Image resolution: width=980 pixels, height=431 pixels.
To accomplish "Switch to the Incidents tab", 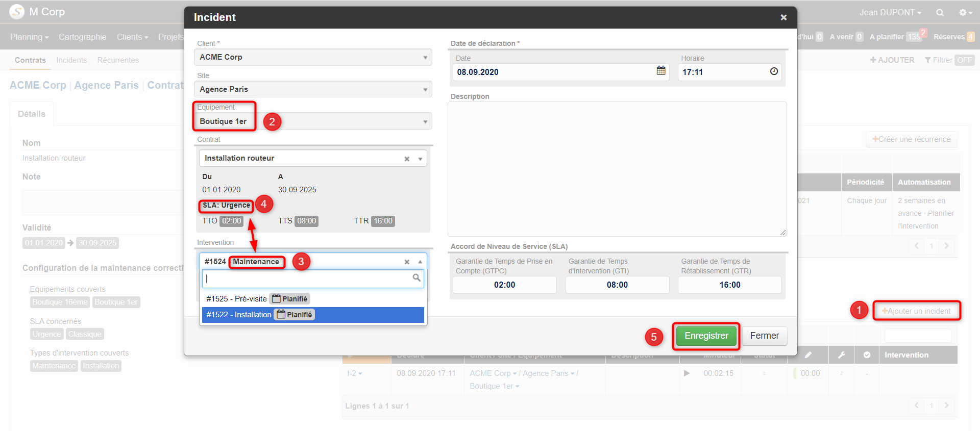I will [x=71, y=60].
